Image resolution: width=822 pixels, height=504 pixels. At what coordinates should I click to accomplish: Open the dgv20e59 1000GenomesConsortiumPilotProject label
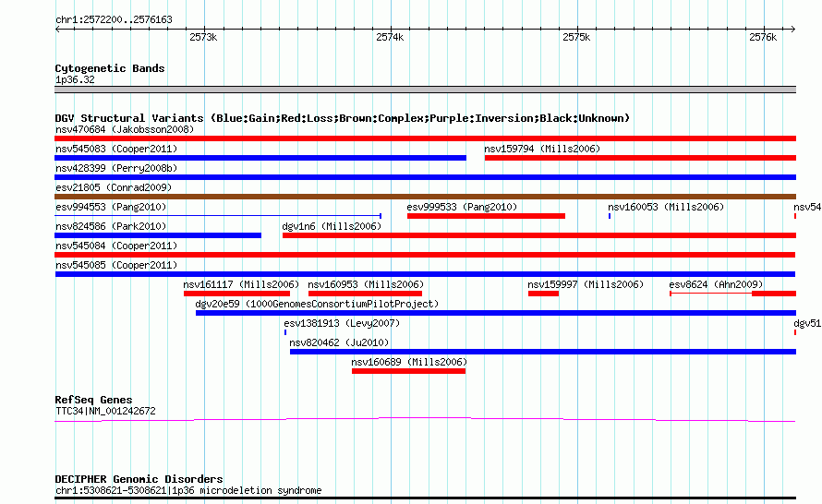coord(317,304)
